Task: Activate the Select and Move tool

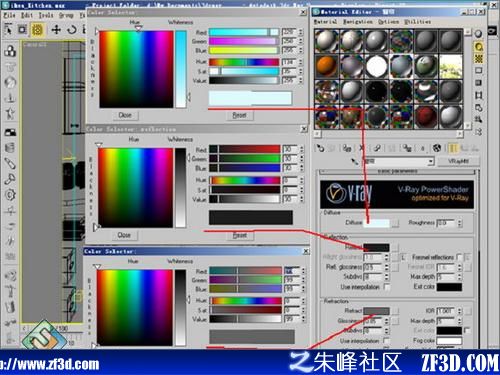Action: pyautogui.click(x=56, y=30)
